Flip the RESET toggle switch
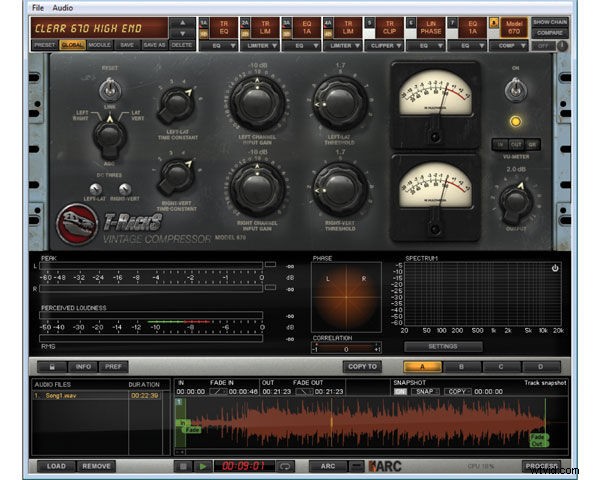Image resolution: width=600 pixels, height=480 pixels. (110, 89)
